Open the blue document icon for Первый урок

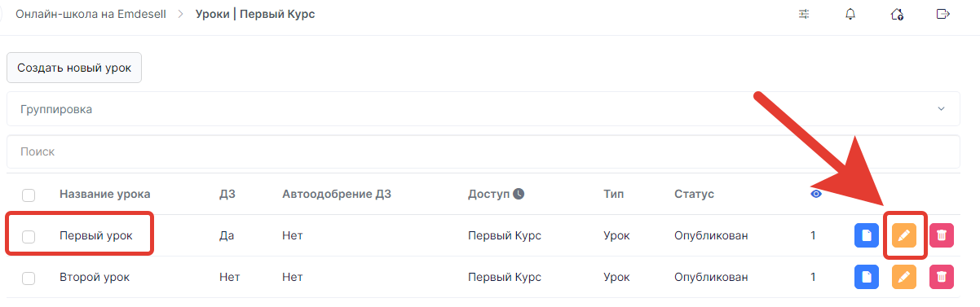click(866, 235)
